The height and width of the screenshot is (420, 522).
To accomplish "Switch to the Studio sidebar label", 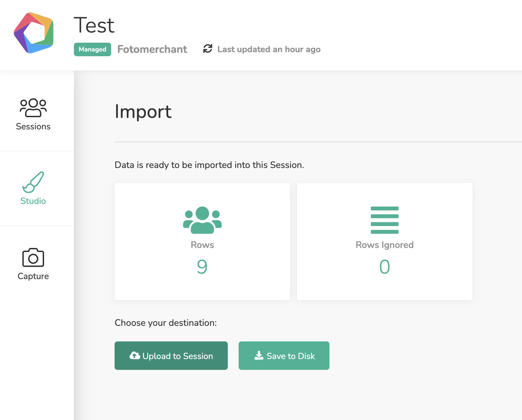I will [x=33, y=201].
